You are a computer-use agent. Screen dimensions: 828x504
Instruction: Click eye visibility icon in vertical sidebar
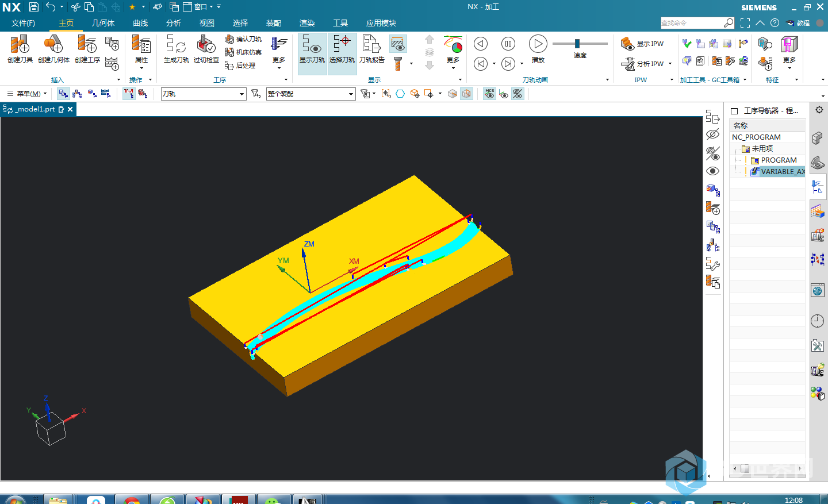pos(713,171)
